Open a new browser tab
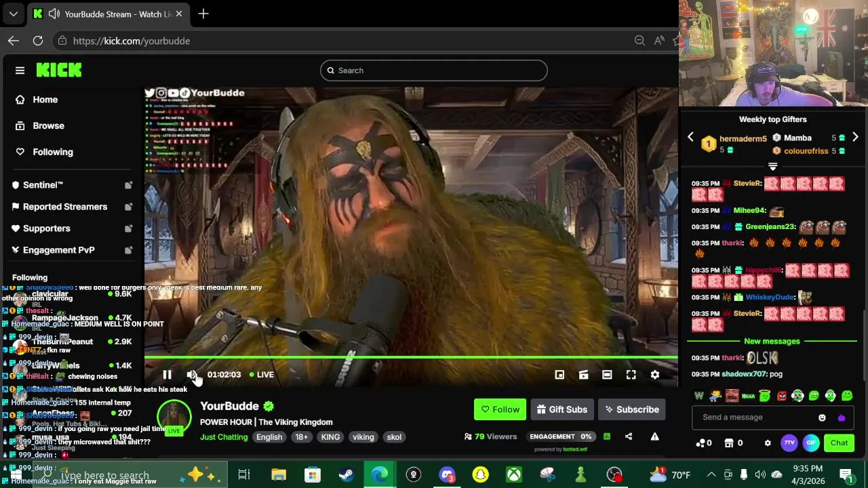Image resolution: width=868 pixels, height=488 pixels. [x=203, y=14]
